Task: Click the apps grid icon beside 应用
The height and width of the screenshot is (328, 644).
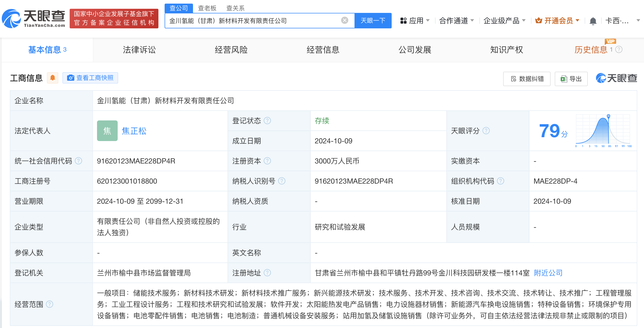Action: click(403, 21)
